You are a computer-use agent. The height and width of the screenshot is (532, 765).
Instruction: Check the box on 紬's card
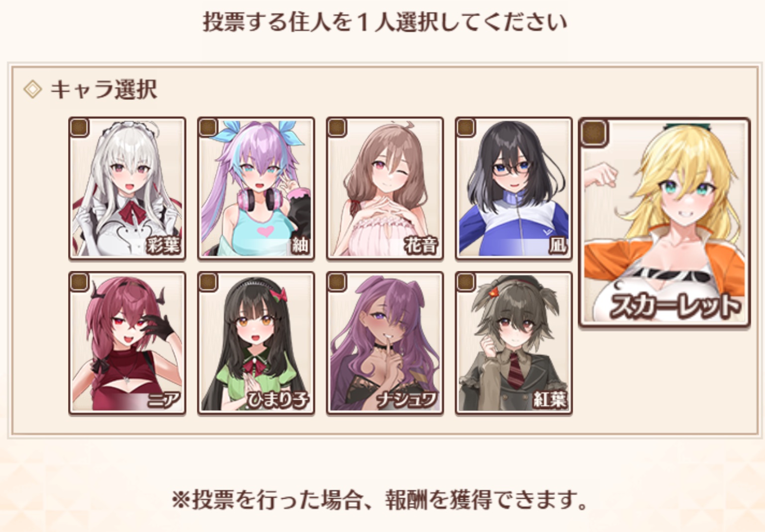[x=208, y=127]
